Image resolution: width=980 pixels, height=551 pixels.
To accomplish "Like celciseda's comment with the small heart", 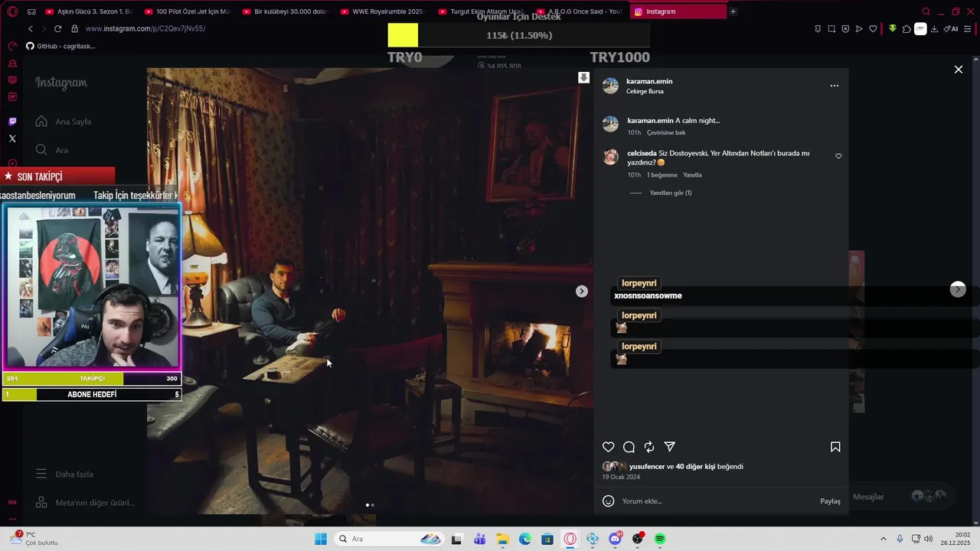I will point(838,156).
